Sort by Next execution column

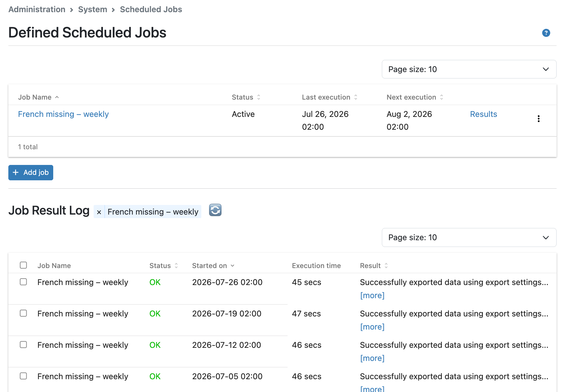(415, 97)
